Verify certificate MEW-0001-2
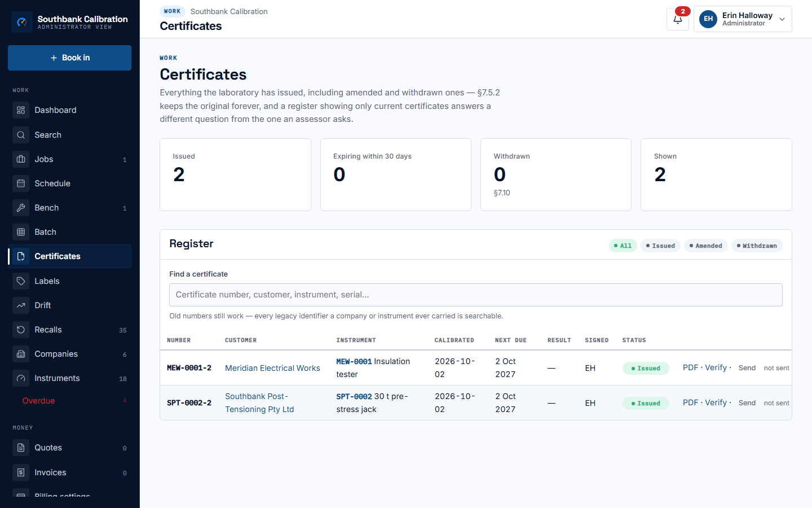812x508 pixels. pos(716,367)
